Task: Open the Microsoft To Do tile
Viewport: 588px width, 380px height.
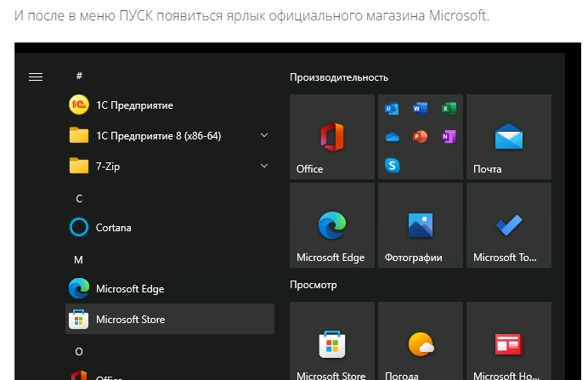Action: (x=509, y=225)
